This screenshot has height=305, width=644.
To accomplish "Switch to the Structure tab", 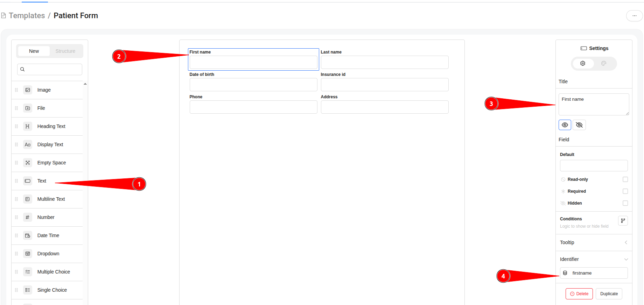I will click(x=65, y=51).
